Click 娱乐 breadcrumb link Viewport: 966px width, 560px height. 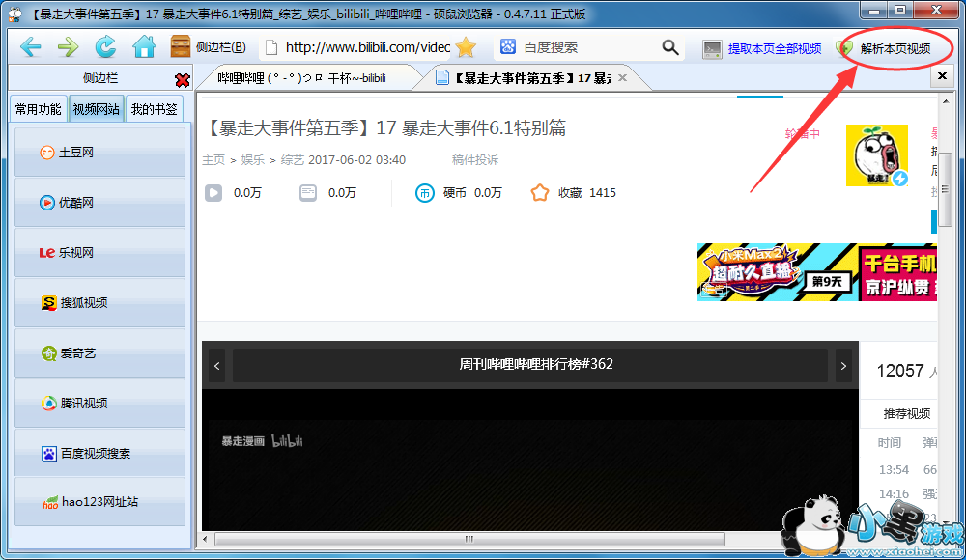coord(252,160)
